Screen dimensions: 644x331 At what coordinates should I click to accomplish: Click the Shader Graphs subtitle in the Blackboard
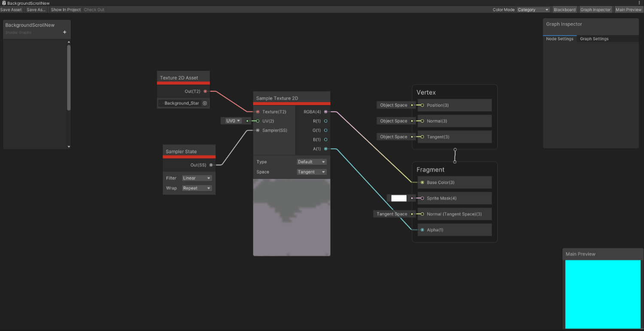click(x=18, y=33)
